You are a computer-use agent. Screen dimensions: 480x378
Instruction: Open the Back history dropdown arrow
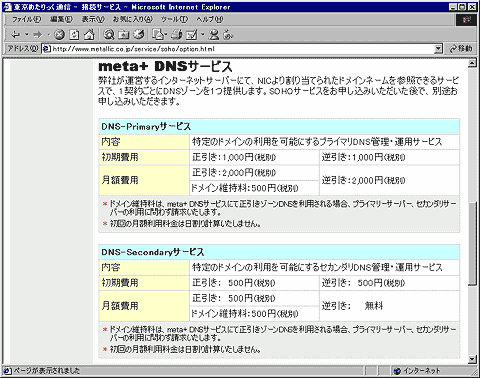26,35
